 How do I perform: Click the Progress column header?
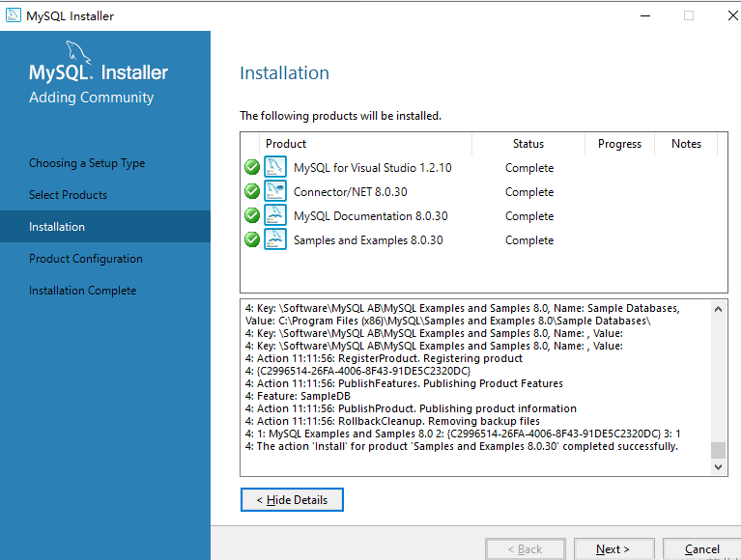pos(619,144)
